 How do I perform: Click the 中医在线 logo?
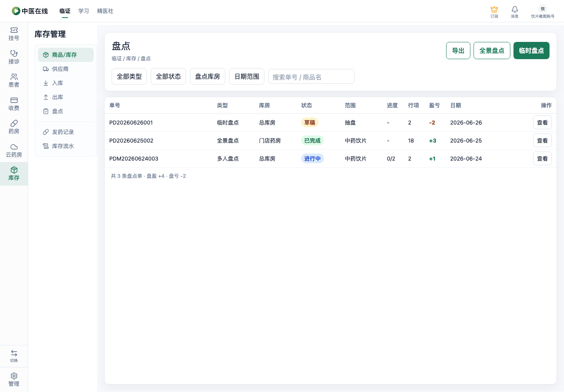(x=30, y=11)
